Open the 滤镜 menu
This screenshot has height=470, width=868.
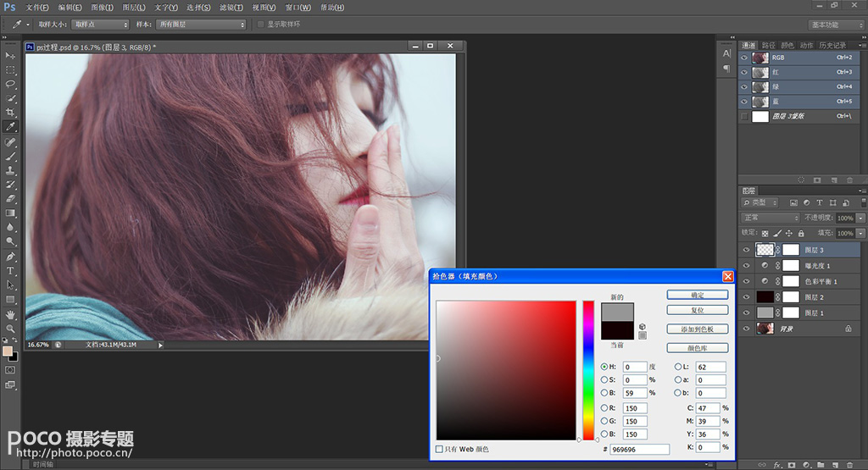click(x=231, y=7)
